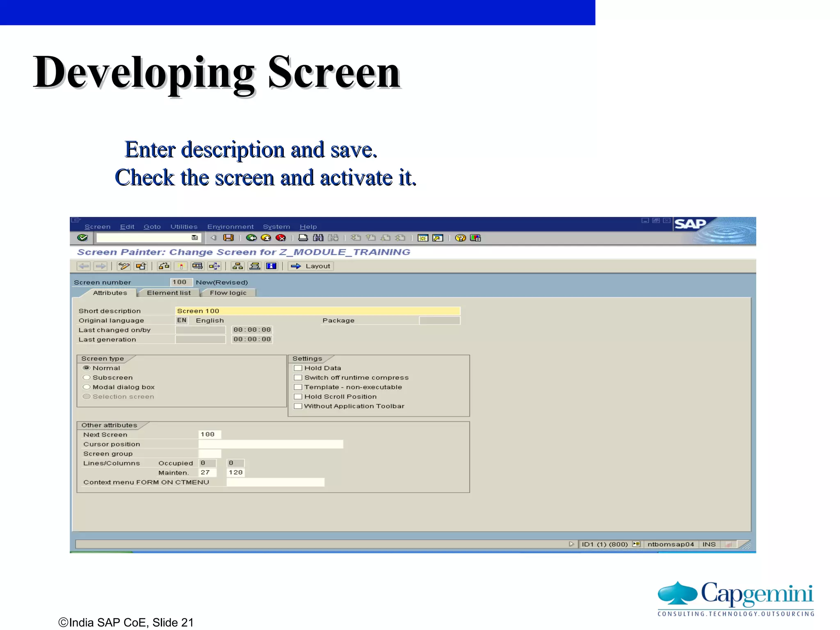Viewport: 840px width, 630px height.
Task: Enable the Hold Data checkbox
Action: point(298,368)
